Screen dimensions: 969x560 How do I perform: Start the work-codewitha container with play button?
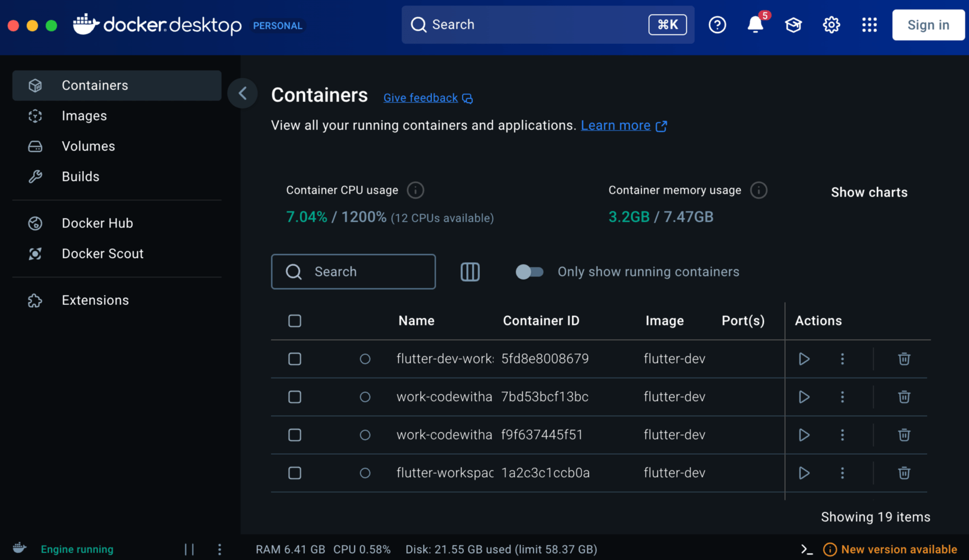(x=804, y=397)
